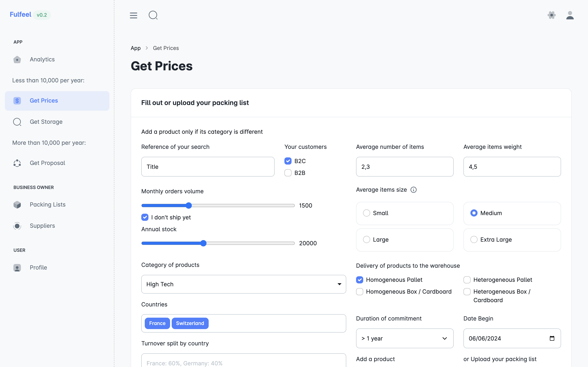Uncheck the "I don't ship yet" checkbox

[145, 217]
